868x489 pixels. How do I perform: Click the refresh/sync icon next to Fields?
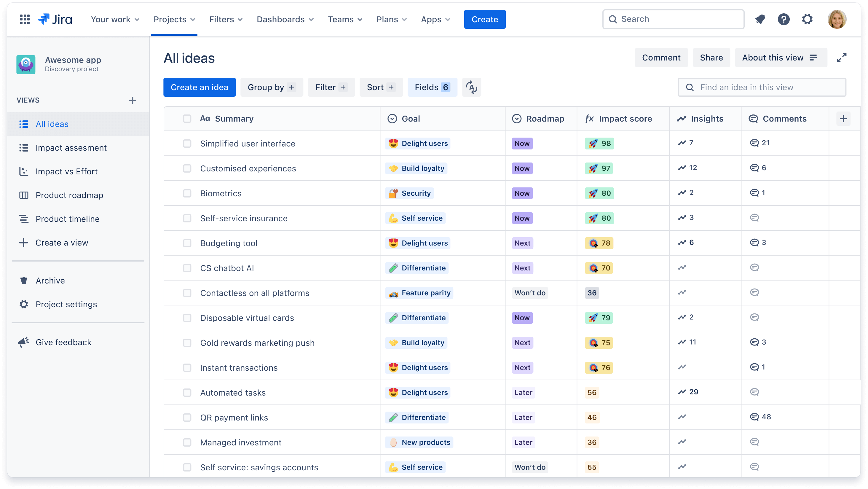point(471,87)
